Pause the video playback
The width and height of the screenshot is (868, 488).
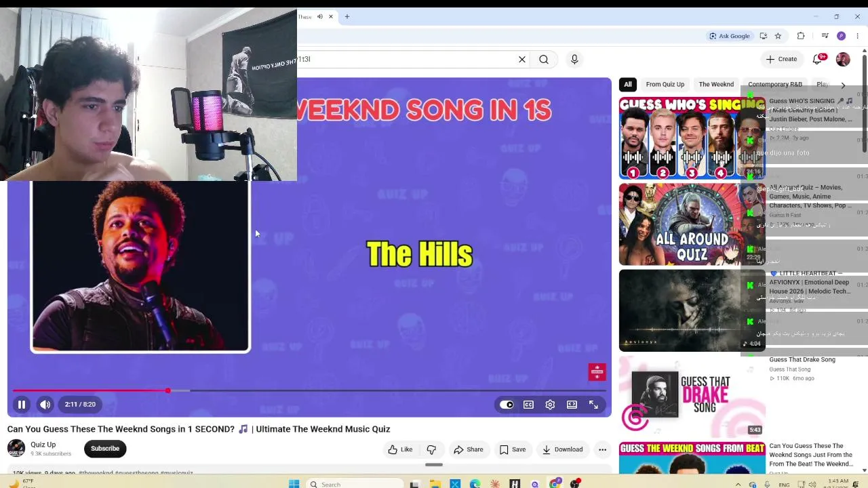(22, 405)
